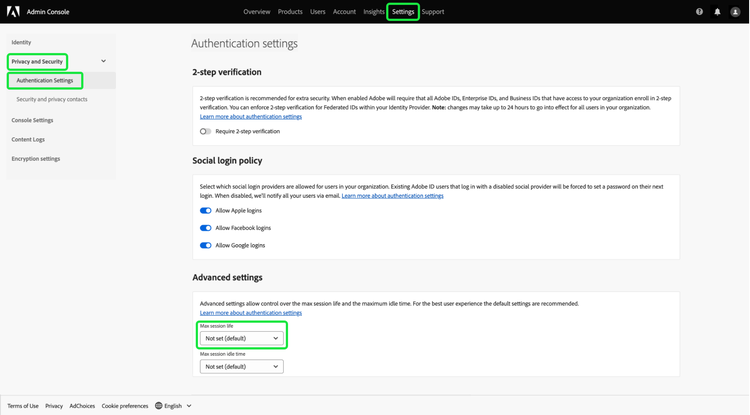750x415 pixels.
Task: Collapse the Privacy and Security chevron
Action: [103, 61]
